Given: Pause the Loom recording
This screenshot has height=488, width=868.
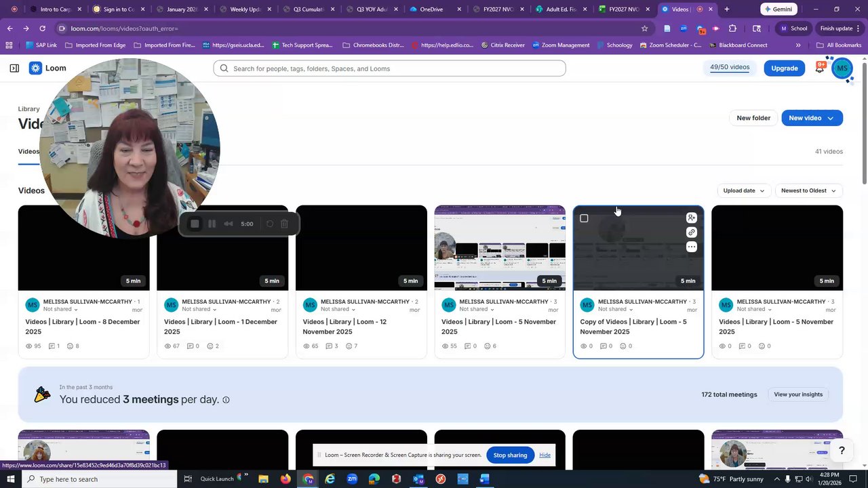Looking at the screenshot, I should 212,224.
